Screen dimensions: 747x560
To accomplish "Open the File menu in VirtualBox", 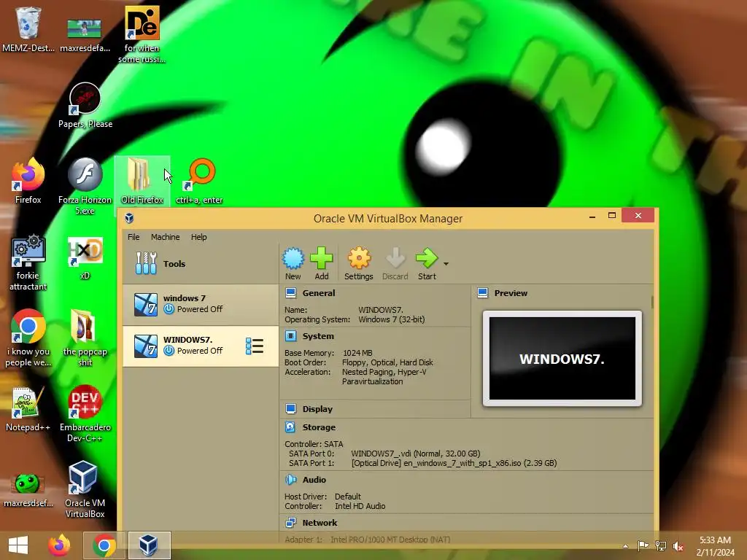I will pos(133,237).
